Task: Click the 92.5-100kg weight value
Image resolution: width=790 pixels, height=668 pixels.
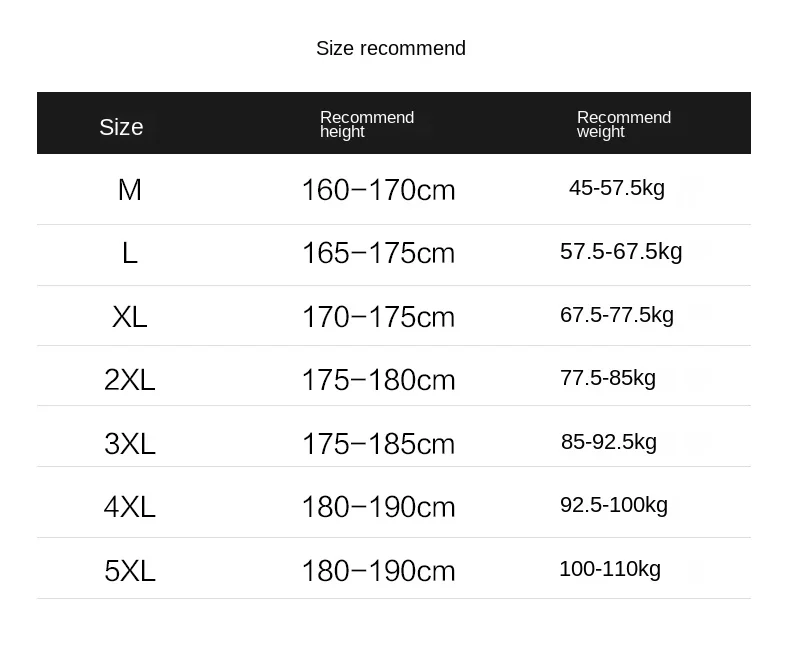Action: 613,505
